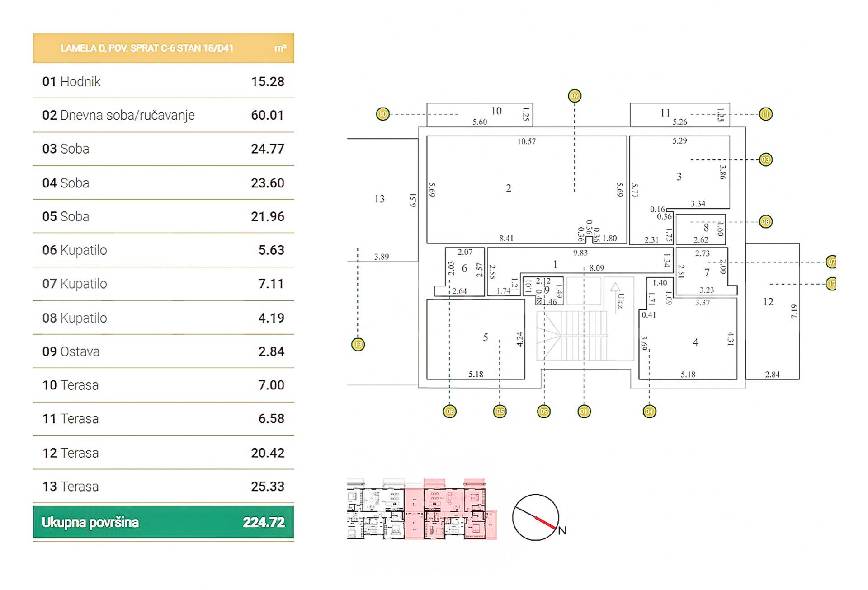Click the 09 Ostava row label
Viewport: 868px width, 590px height.
pyautogui.click(x=71, y=351)
